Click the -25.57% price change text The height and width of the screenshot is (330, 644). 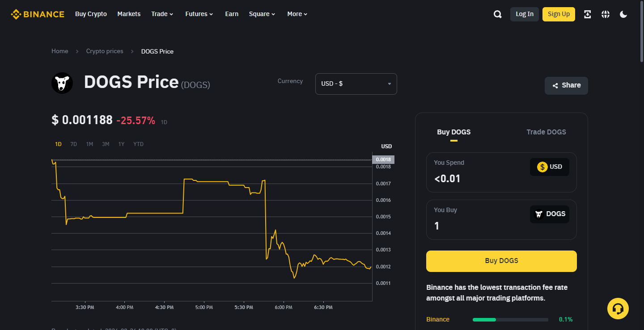point(136,121)
